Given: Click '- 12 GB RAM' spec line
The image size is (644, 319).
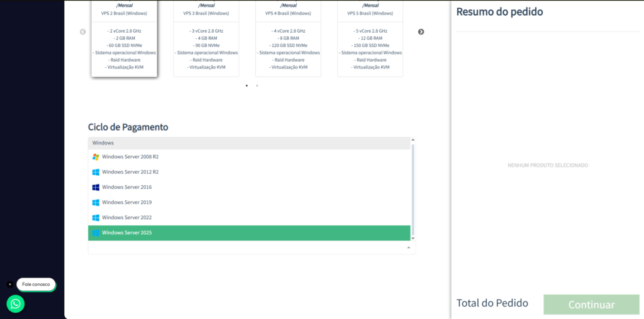Looking at the screenshot, I should (370, 38).
